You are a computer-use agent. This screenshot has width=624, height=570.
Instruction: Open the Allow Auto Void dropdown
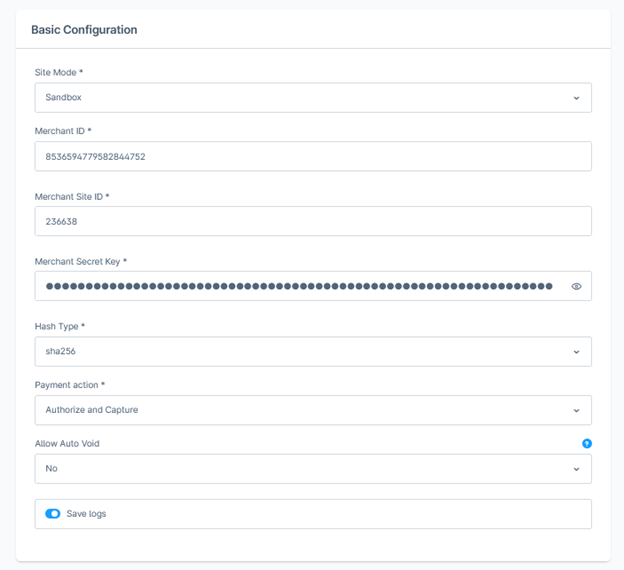click(x=313, y=469)
